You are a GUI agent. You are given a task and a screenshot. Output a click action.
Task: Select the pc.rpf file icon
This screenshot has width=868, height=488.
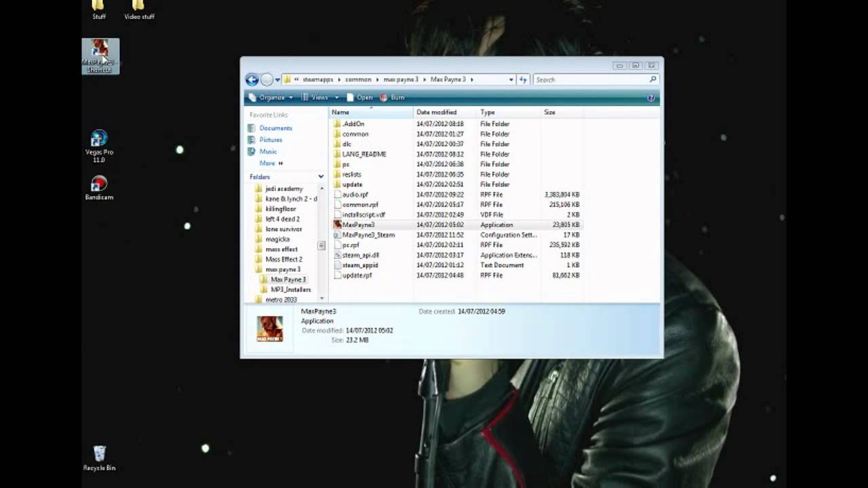pyautogui.click(x=337, y=245)
